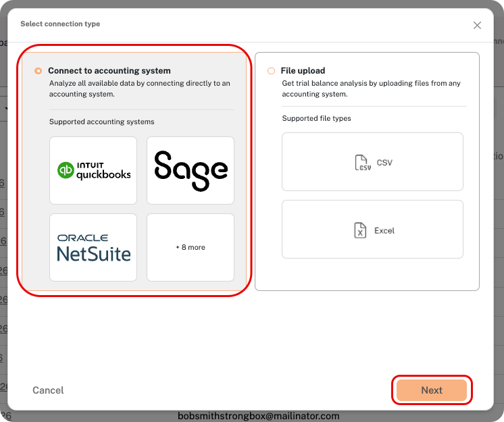Image resolution: width=504 pixels, height=422 pixels.
Task: Select the Connect to accounting system radio
Action: (x=39, y=71)
